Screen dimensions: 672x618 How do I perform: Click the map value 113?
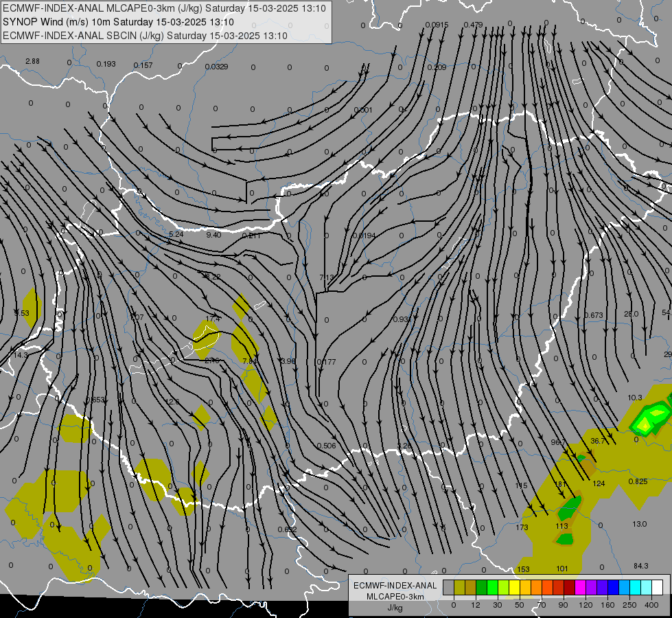pyautogui.click(x=561, y=526)
